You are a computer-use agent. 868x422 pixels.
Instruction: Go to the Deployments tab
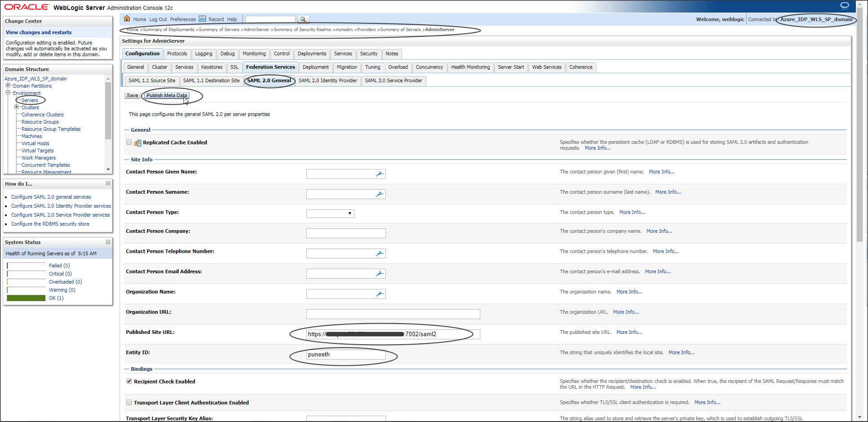[312, 54]
